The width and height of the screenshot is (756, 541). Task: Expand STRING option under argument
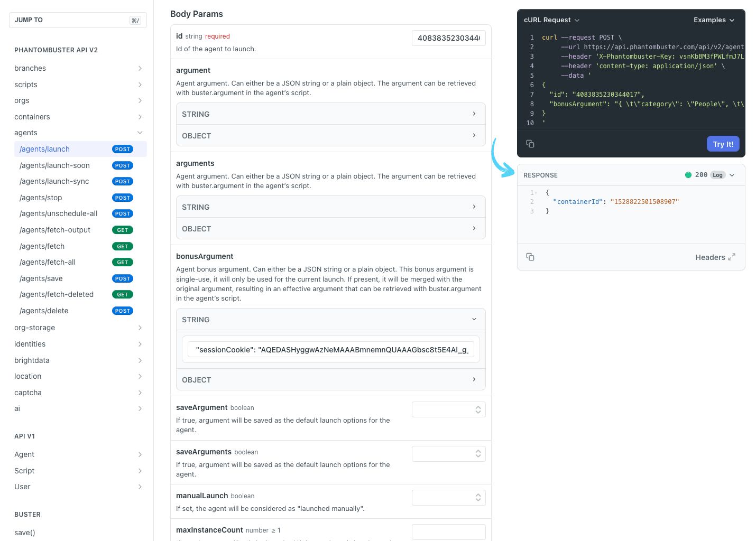pyautogui.click(x=330, y=114)
